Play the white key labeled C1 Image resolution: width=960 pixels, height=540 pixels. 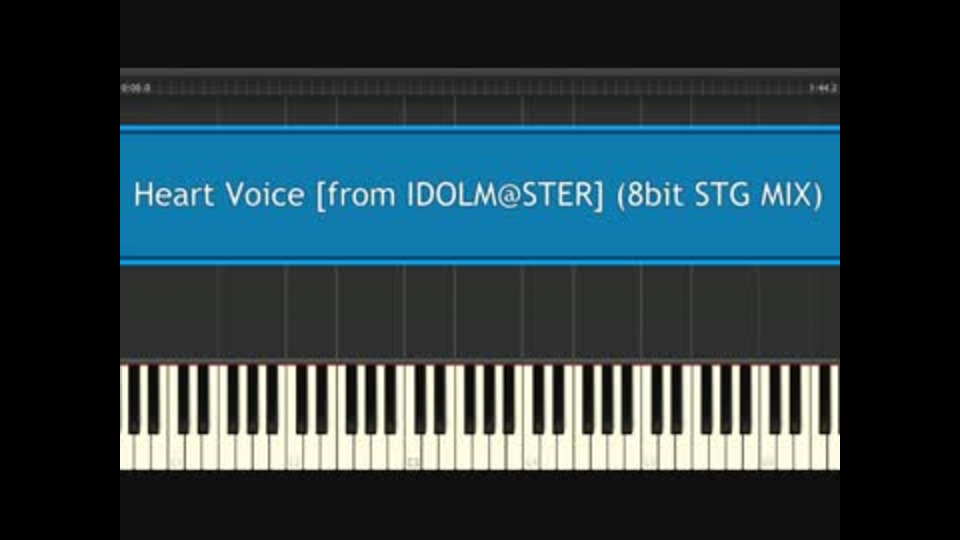click(x=176, y=453)
